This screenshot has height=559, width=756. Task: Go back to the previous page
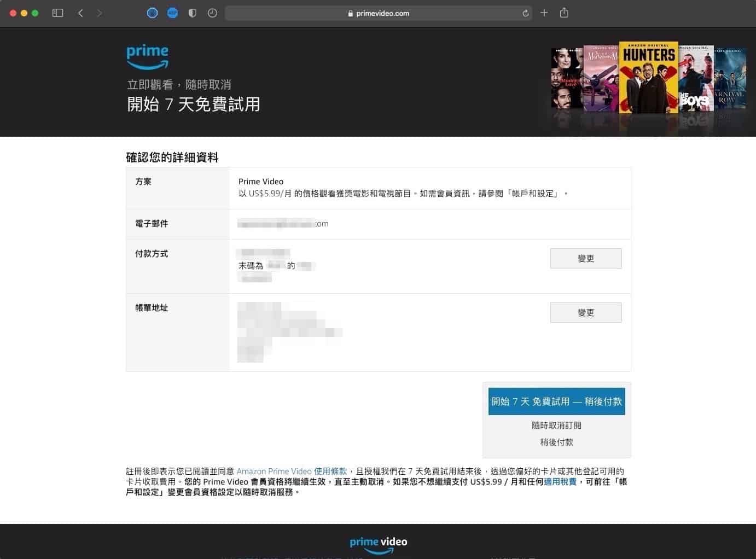80,13
